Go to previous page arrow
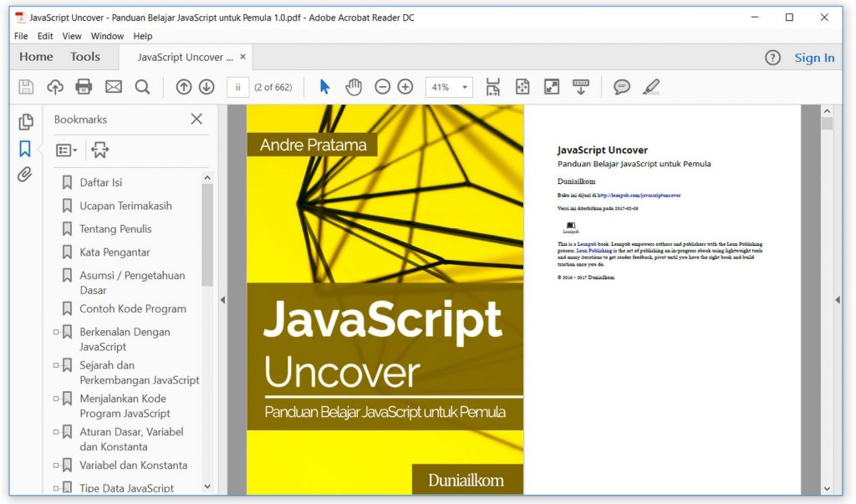The image size is (856, 504). pos(183,87)
